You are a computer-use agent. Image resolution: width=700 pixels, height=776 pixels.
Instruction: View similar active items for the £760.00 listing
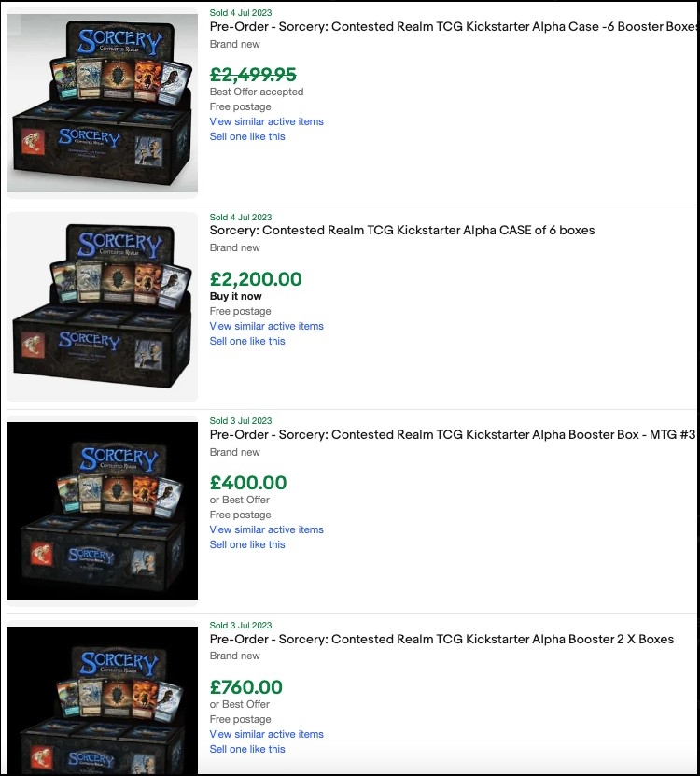pos(266,734)
